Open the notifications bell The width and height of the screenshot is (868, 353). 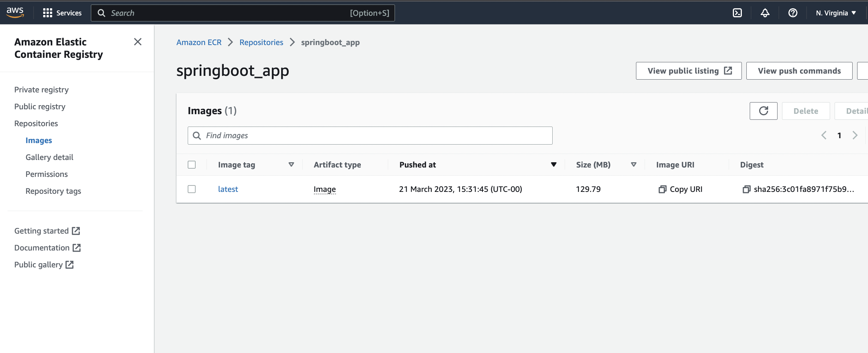765,13
